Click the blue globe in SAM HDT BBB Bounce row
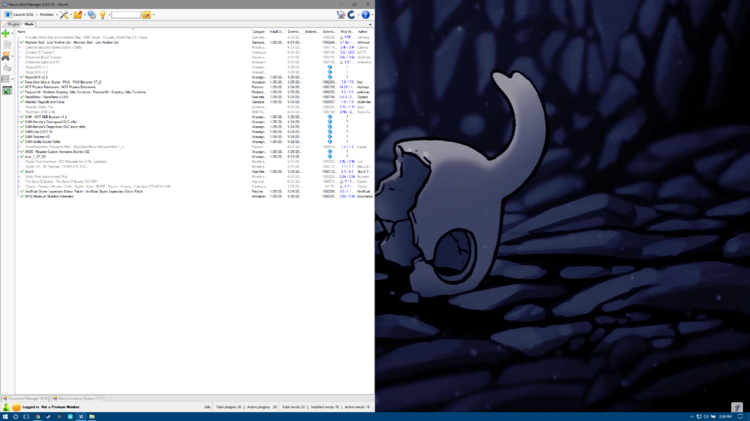Screen dimensions: 750x421 [x=330, y=117]
